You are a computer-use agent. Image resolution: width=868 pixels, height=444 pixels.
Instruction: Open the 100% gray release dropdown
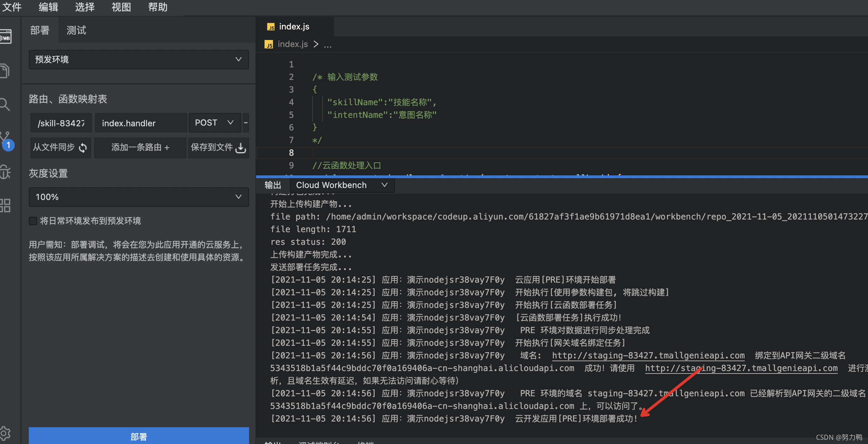(139, 197)
